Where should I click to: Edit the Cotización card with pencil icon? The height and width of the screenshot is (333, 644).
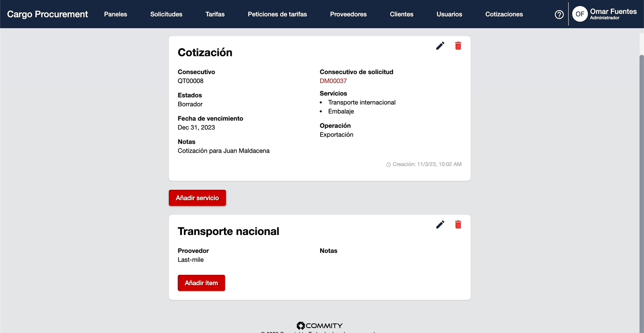coord(440,46)
